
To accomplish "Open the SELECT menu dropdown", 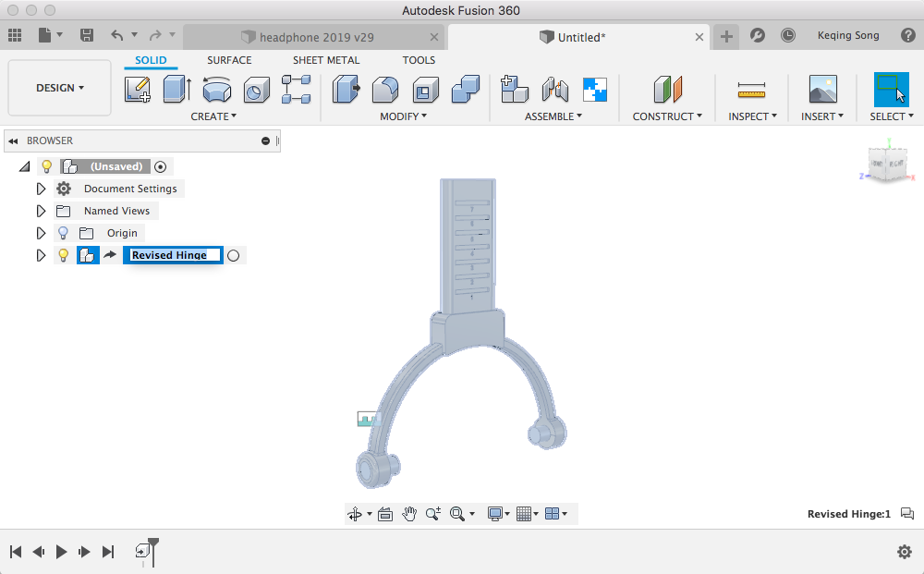I will click(x=892, y=116).
